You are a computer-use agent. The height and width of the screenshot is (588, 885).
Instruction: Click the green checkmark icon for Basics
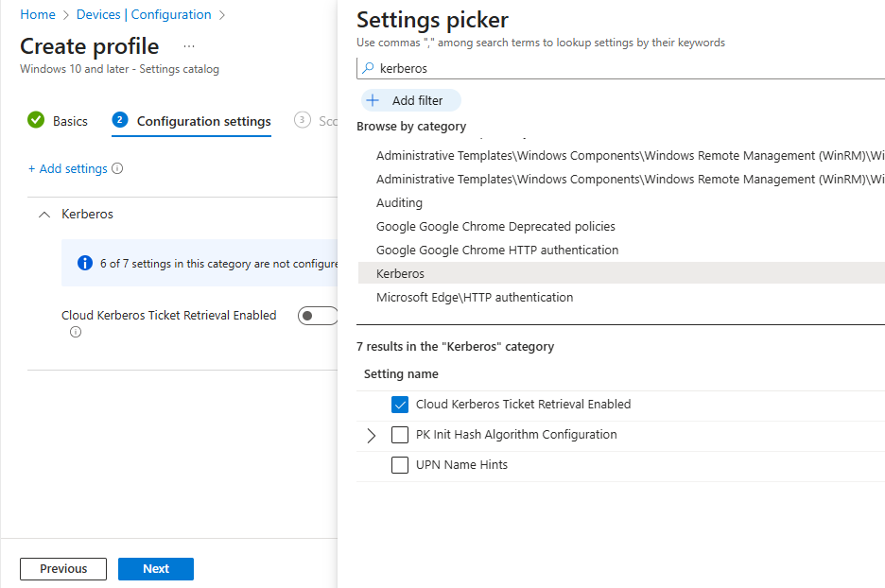pos(36,120)
